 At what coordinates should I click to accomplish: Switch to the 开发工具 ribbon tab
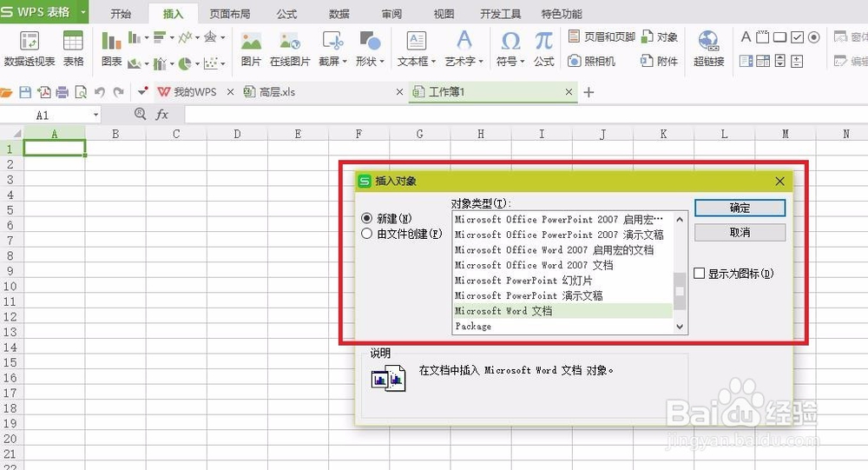point(501,13)
